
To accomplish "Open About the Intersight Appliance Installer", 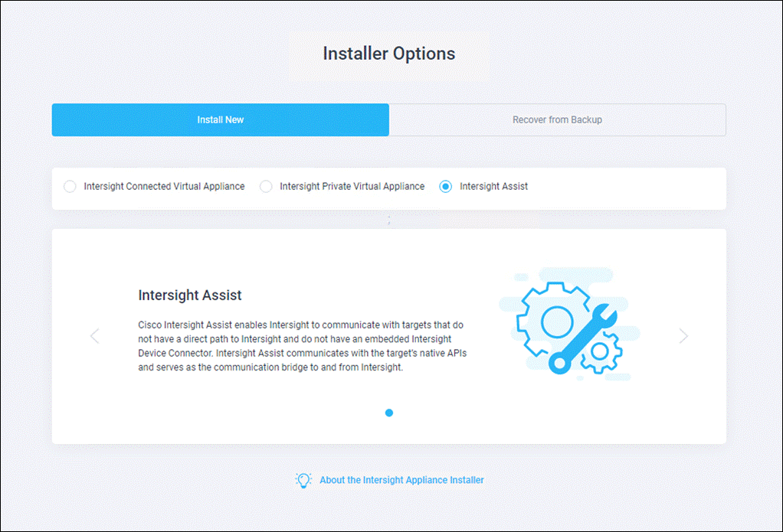I will pyautogui.click(x=401, y=479).
